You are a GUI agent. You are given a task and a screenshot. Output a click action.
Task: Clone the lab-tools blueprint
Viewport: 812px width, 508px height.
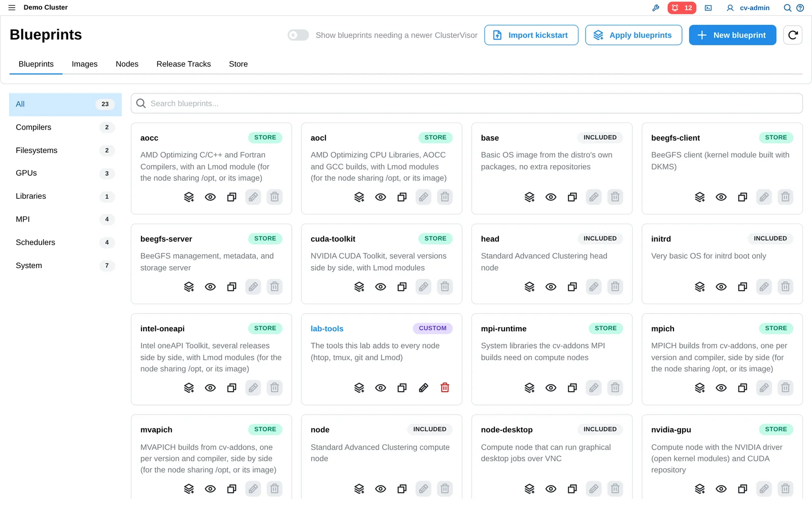[x=402, y=388]
